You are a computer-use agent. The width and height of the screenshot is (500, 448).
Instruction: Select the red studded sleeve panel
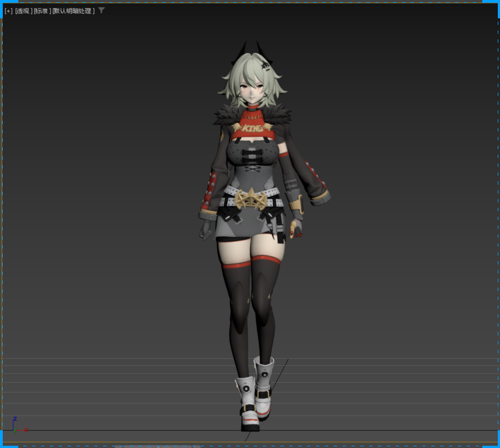click(x=209, y=192)
